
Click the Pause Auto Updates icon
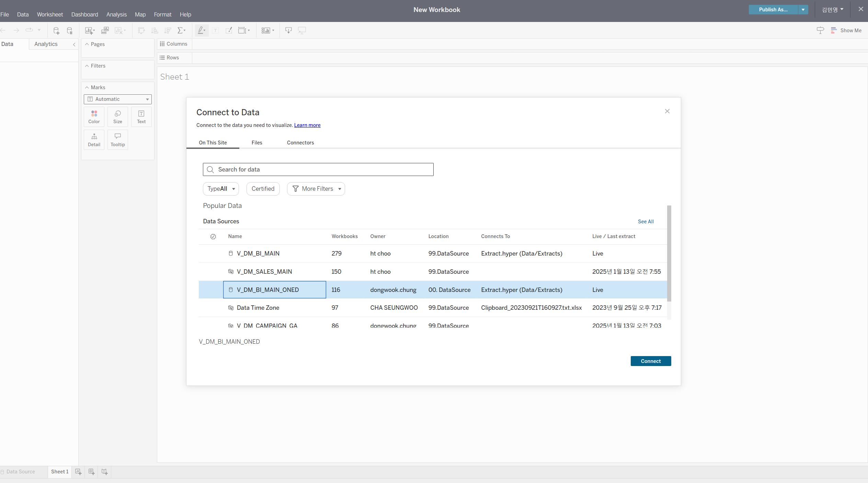click(x=70, y=31)
